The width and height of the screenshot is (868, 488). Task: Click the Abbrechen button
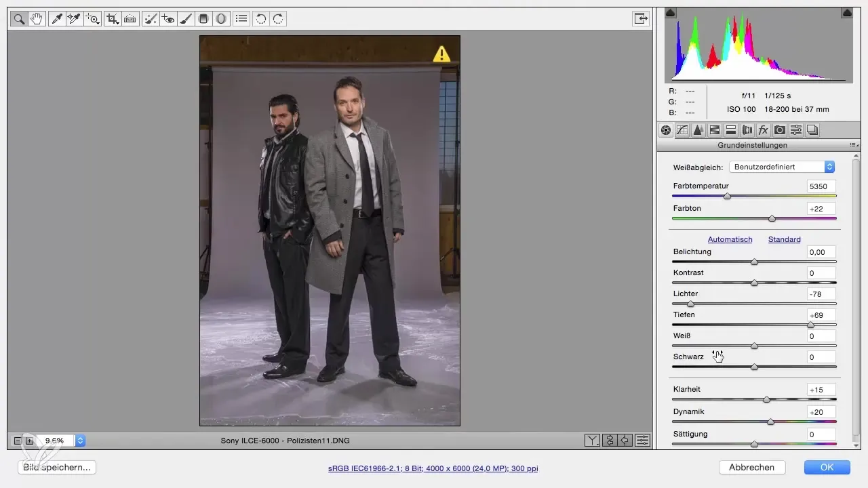752,467
